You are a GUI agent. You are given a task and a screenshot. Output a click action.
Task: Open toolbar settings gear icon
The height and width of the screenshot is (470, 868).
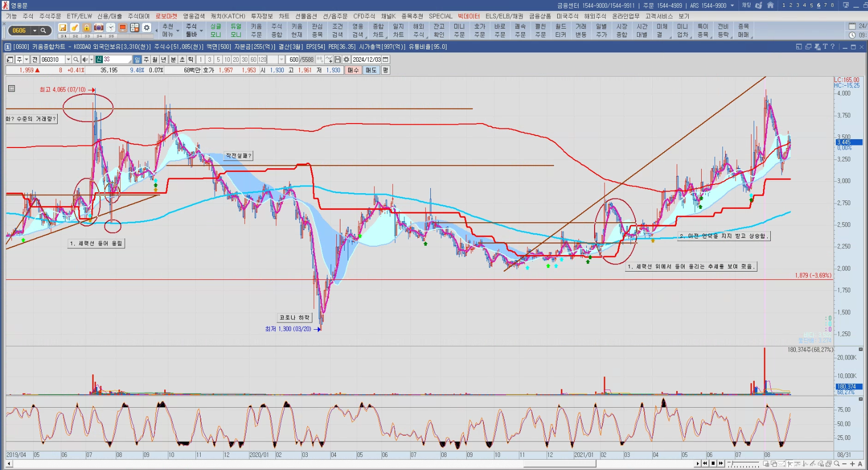pos(147,28)
